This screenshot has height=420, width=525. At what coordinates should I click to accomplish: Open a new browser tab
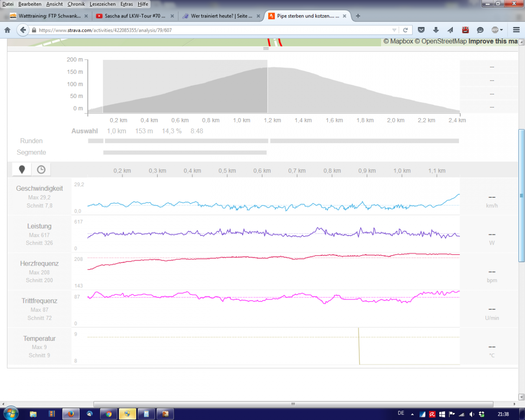coord(358,16)
